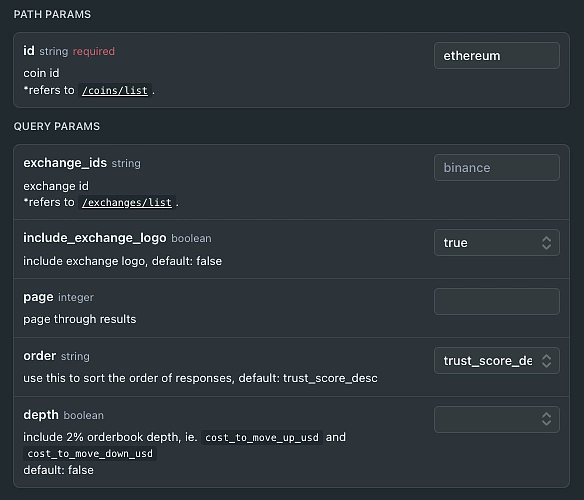The width and height of the screenshot is (584, 500).
Task: Open the empty depth boolean dropdown
Action: [x=496, y=420]
